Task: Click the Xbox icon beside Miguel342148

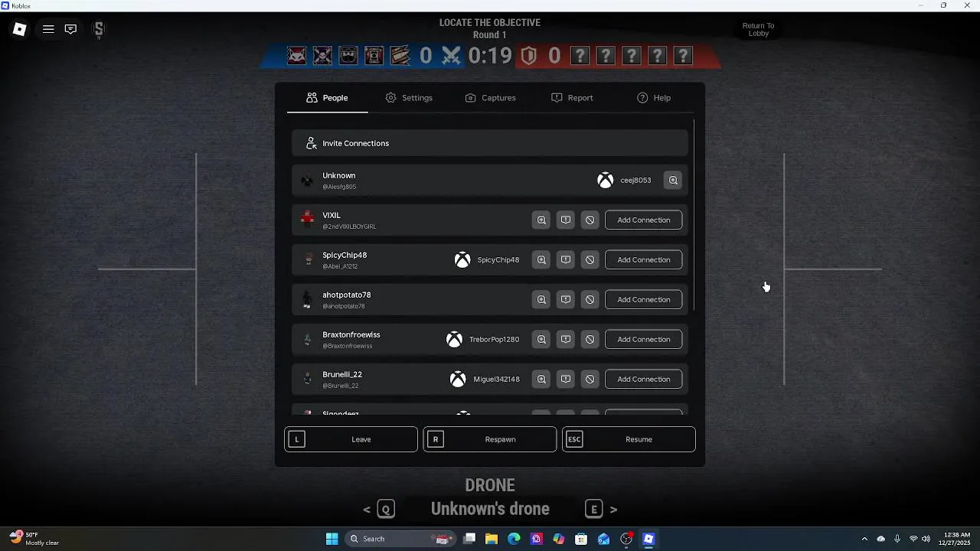Action: pyautogui.click(x=458, y=379)
